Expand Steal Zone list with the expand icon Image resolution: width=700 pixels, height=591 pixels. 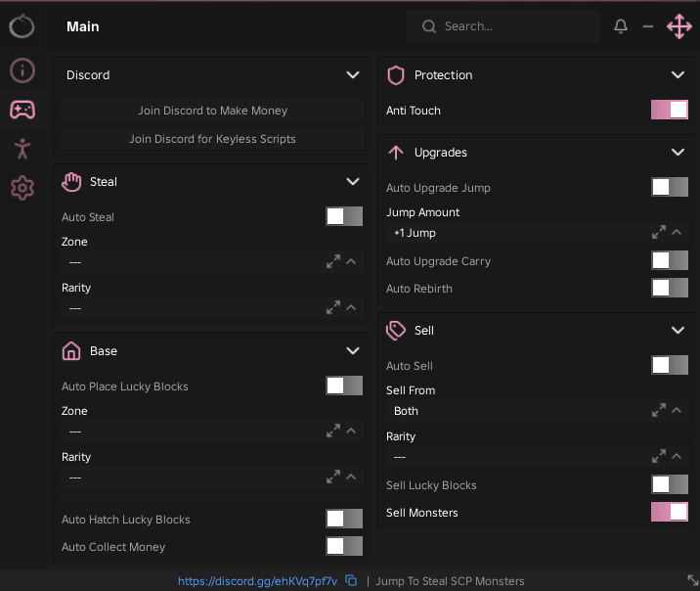pyautogui.click(x=333, y=262)
